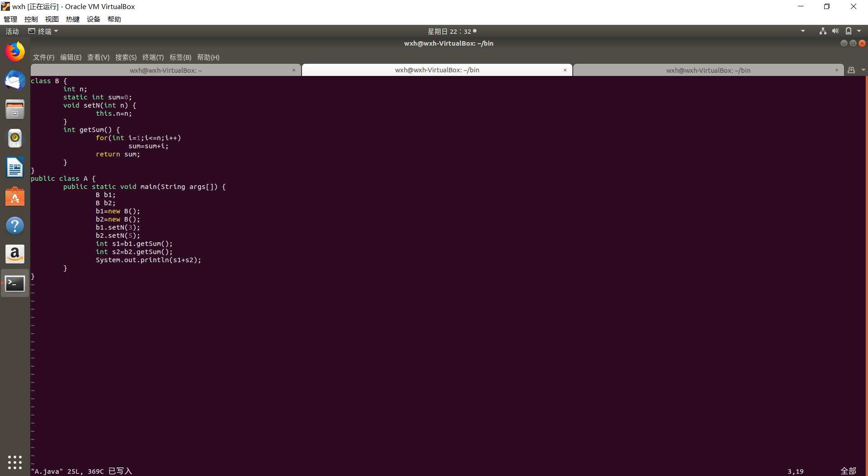The width and height of the screenshot is (868, 476).
Task: Open VirtualBox 管理 menu
Action: (10, 19)
